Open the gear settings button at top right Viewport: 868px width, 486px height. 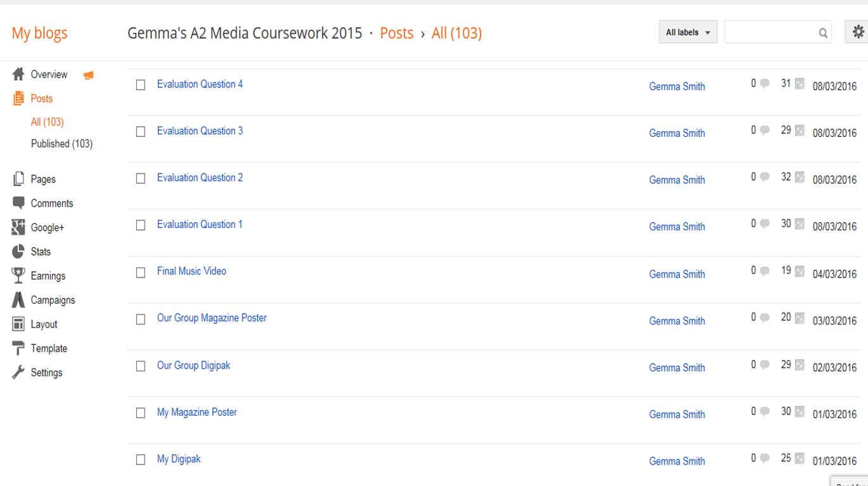tap(857, 32)
